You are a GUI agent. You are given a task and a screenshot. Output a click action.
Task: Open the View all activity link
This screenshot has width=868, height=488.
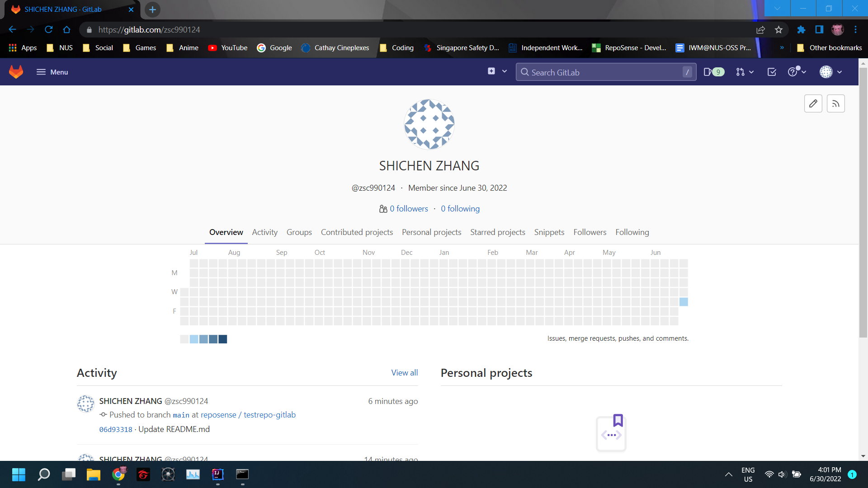coord(404,372)
